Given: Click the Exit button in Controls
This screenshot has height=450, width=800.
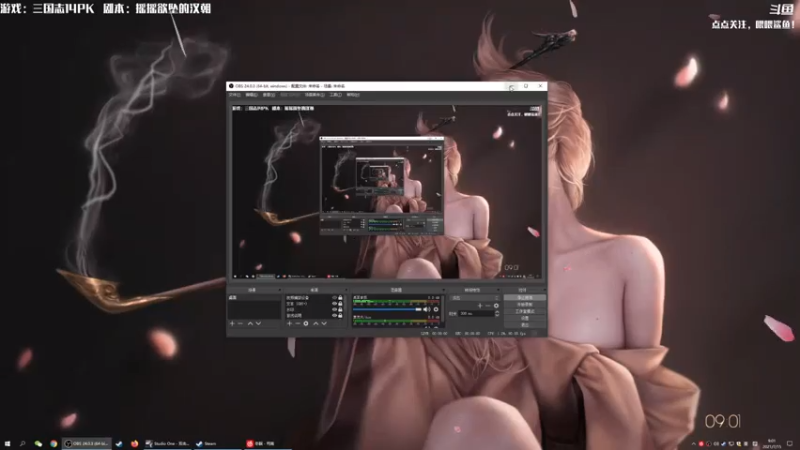Looking at the screenshot, I should (x=524, y=324).
